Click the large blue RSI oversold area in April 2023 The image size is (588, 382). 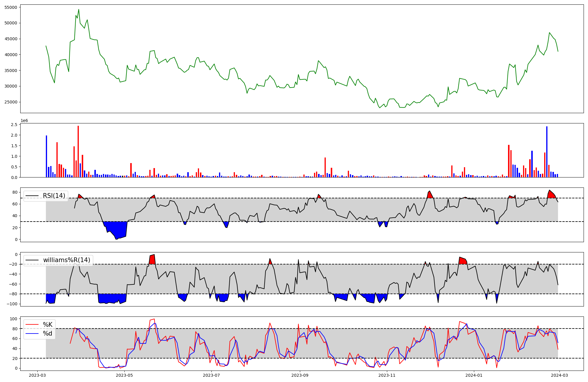click(x=118, y=229)
